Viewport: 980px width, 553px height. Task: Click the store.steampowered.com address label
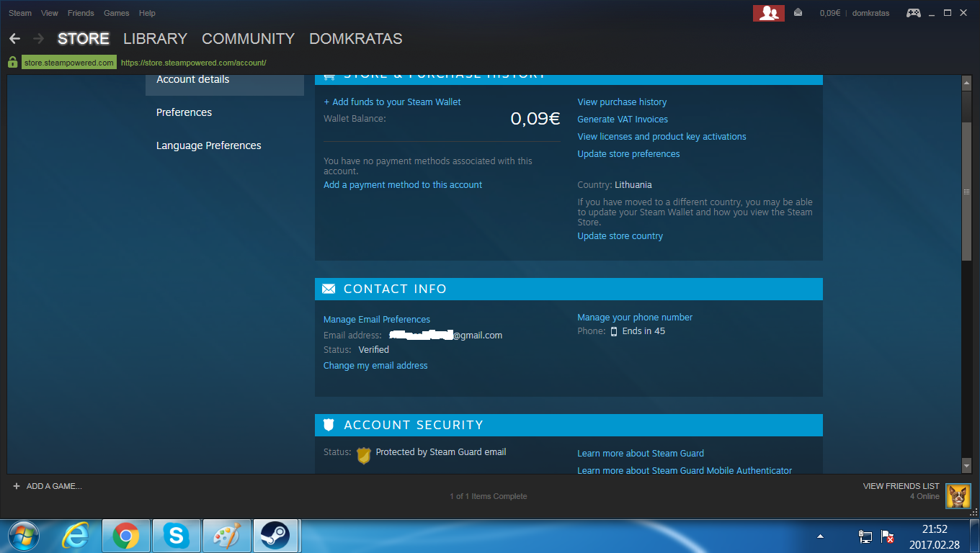pyautogui.click(x=69, y=63)
